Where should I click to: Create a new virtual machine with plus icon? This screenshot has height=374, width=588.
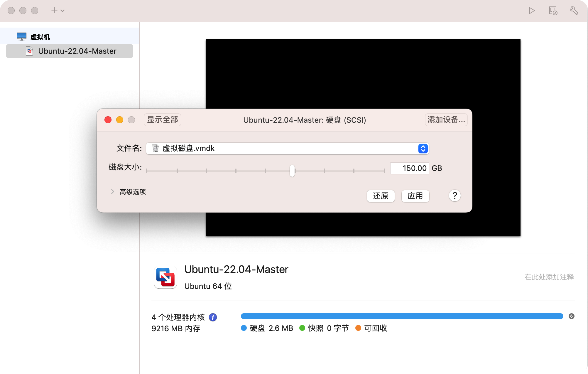pyautogui.click(x=54, y=10)
